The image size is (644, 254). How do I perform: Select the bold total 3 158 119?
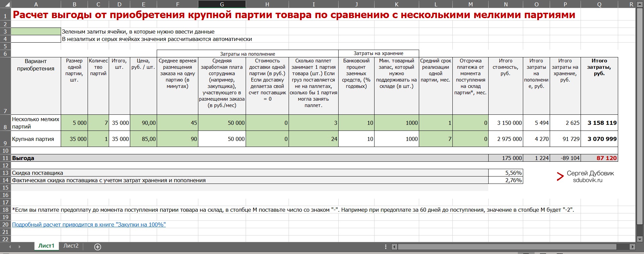pyautogui.click(x=599, y=123)
